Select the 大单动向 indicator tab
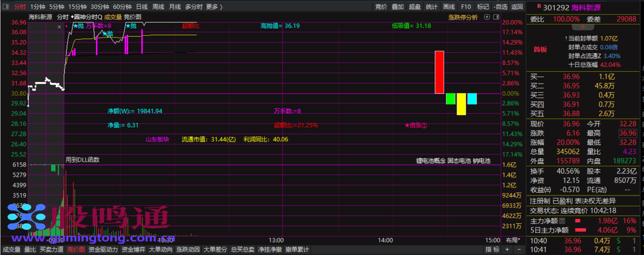This screenshot has width=644, height=255. [x=160, y=250]
